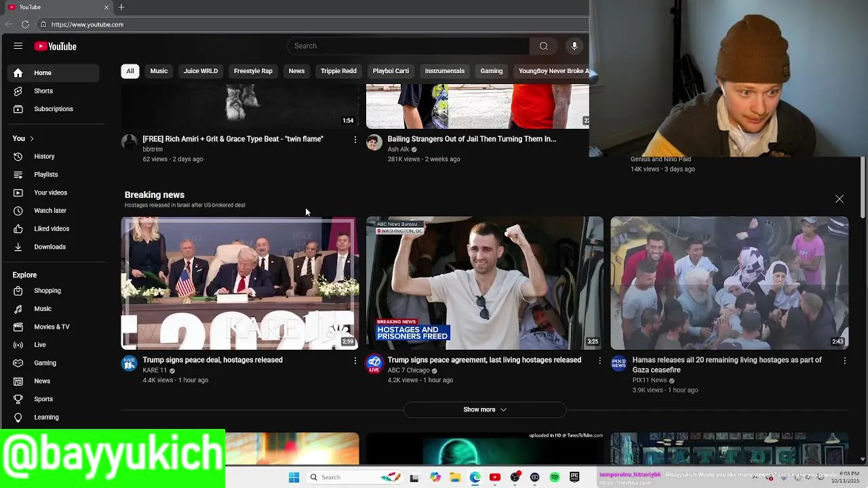Select the News filter chip

click(x=296, y=71)
